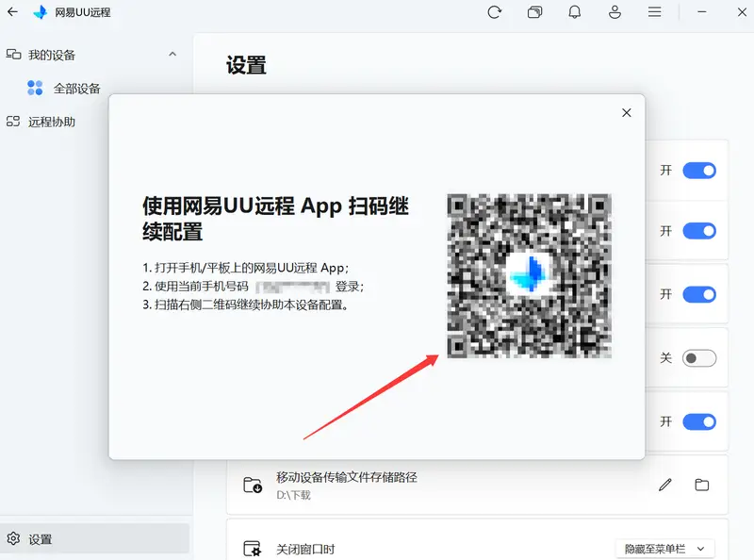
Task: Click the 远程协助 icon in sidebar
Action: click(x=13, y=122)
